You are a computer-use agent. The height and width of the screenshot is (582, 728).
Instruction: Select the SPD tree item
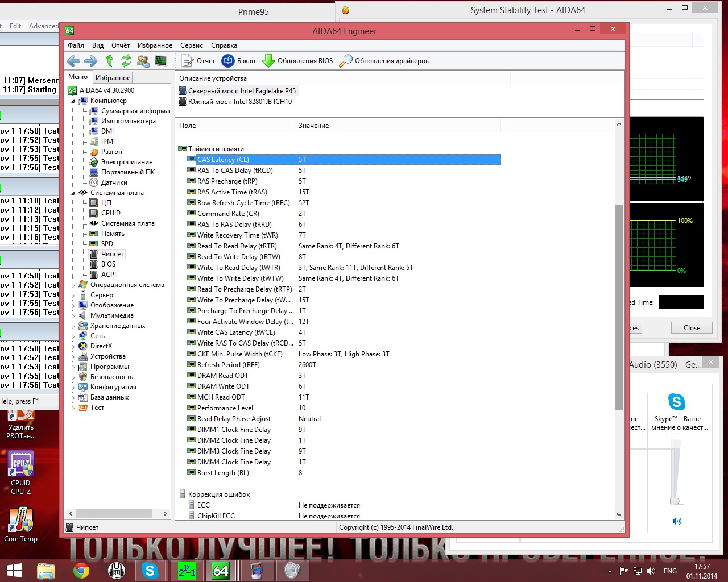point(107,244)
